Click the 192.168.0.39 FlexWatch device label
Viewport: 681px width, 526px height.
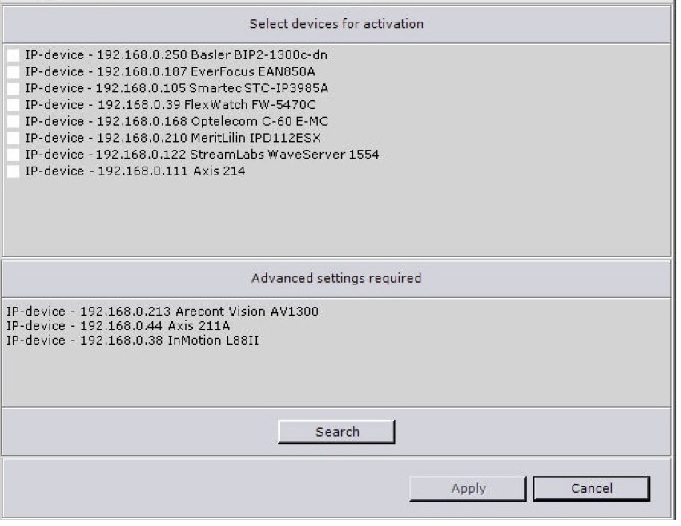pos(170,105)
